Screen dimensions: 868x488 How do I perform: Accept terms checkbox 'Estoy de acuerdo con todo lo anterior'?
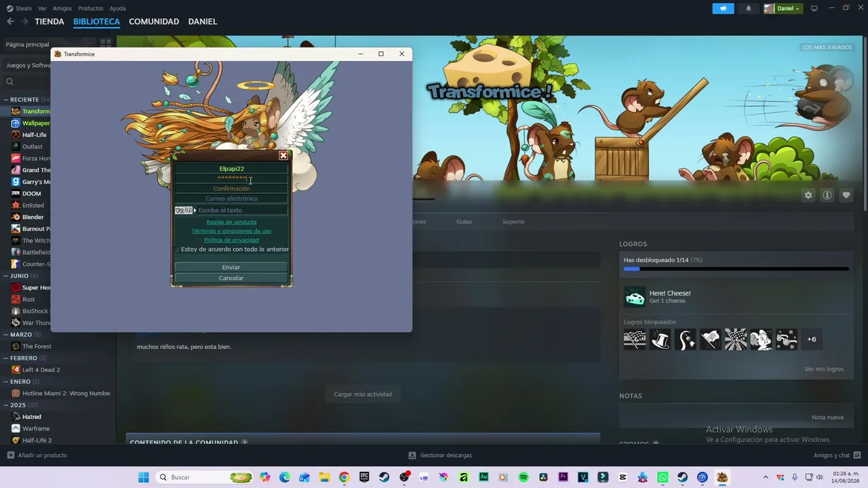[177, 249]
